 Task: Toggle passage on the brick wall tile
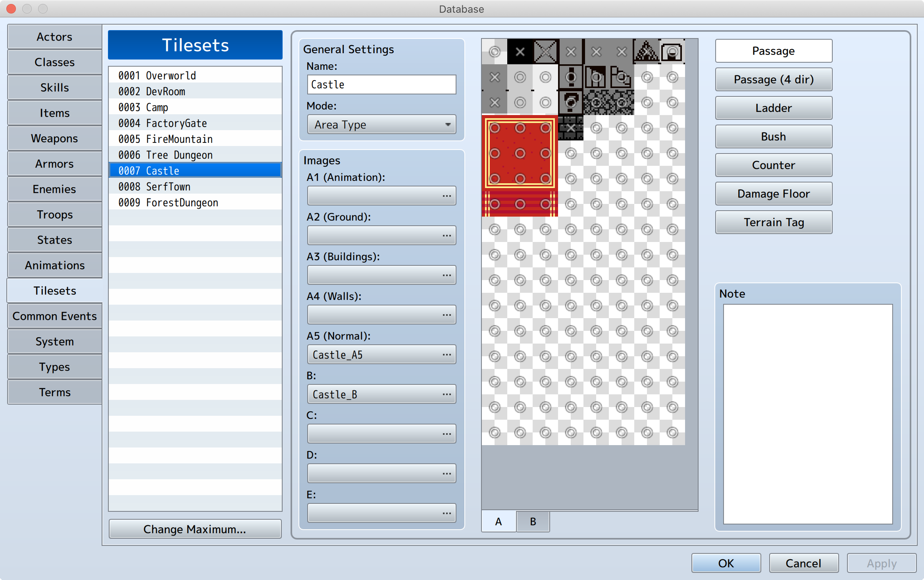pyautogui.click(x=570, y=128)
